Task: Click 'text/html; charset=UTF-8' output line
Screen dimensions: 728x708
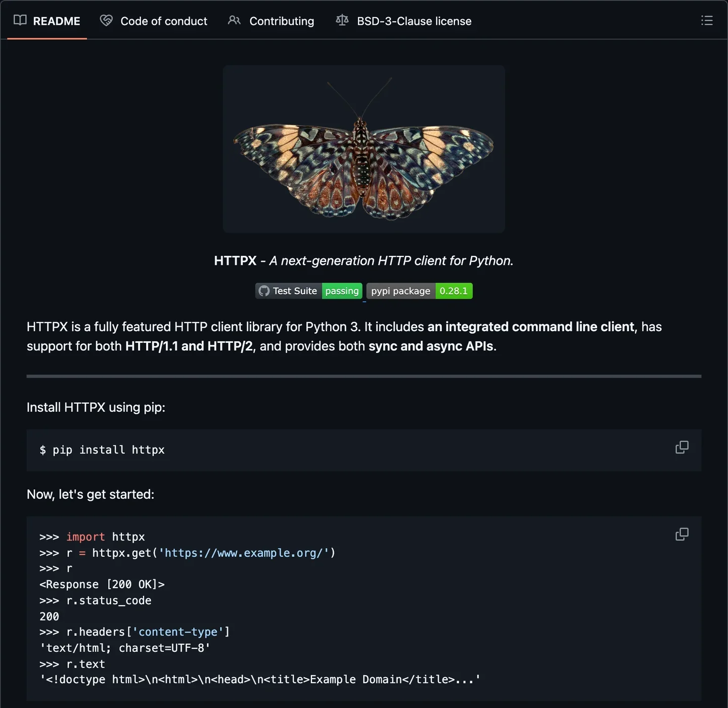Action: pos(125,648)
